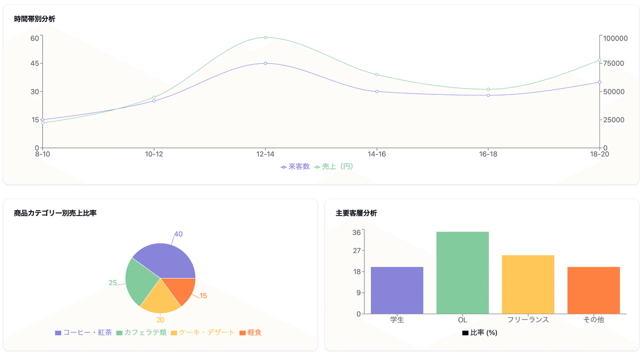Click the 18 bar chart axis value

(x=357, y=272)
